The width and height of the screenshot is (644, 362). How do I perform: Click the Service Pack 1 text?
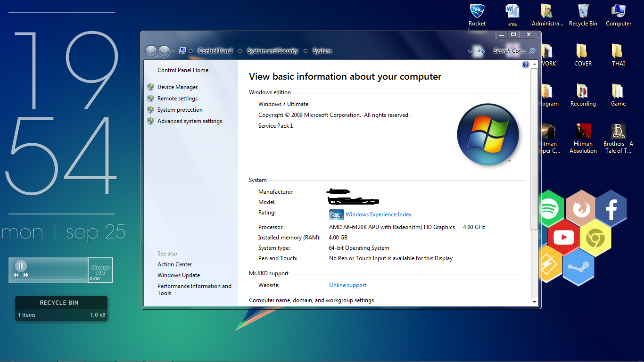(276, 126)
